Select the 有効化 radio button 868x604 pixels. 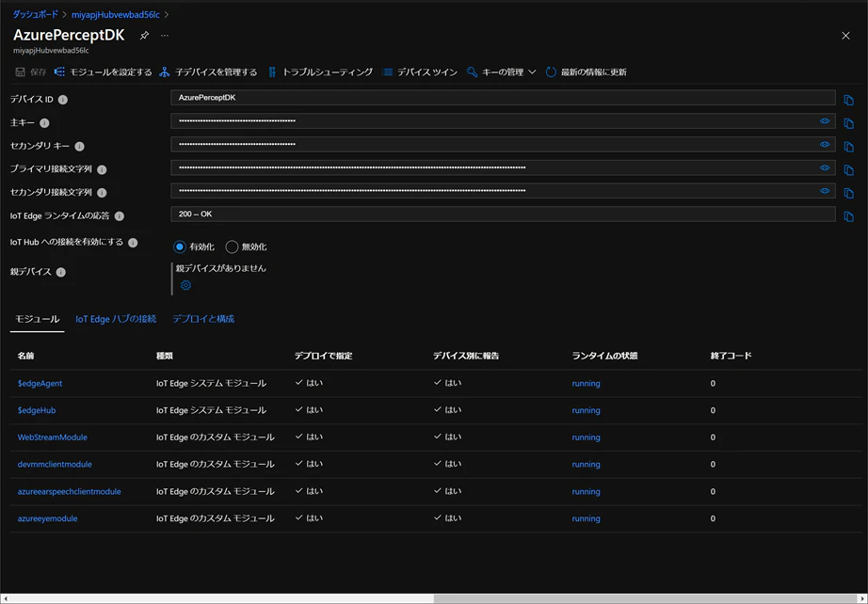click(x=180, y=246)
